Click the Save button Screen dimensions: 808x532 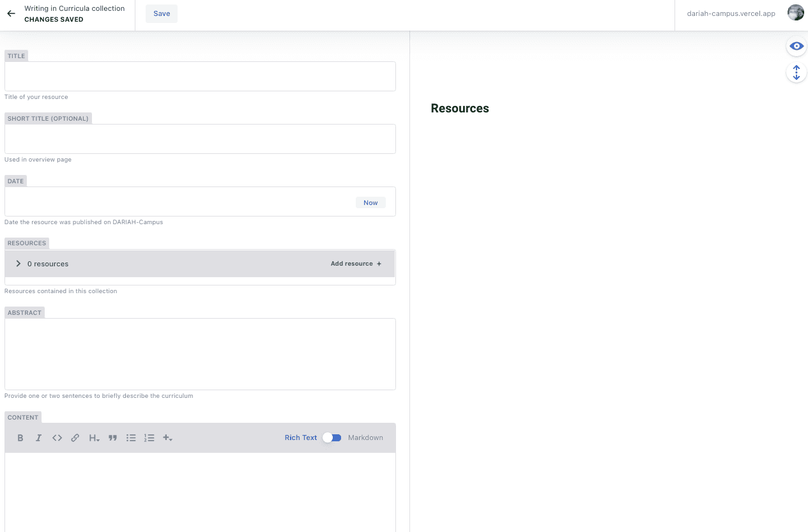(x=162, y=14)
